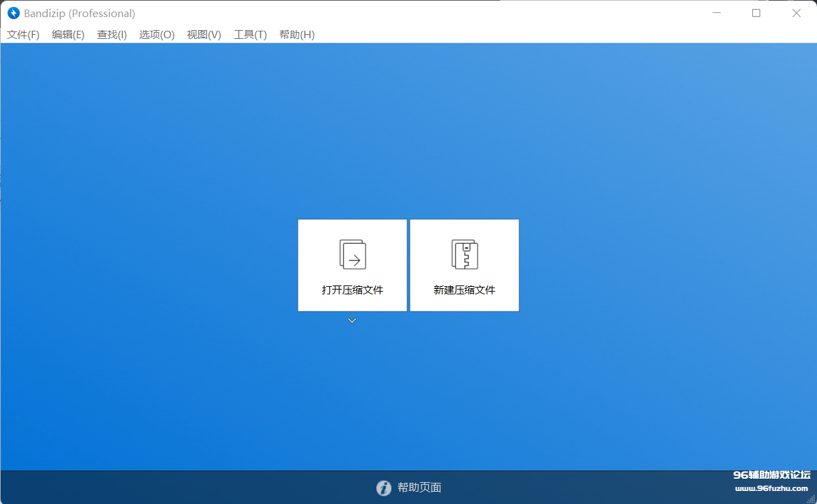This screenshot has height=504, width=817.
Task: Open the 文件(F) menu
Action: pos(23,35)
